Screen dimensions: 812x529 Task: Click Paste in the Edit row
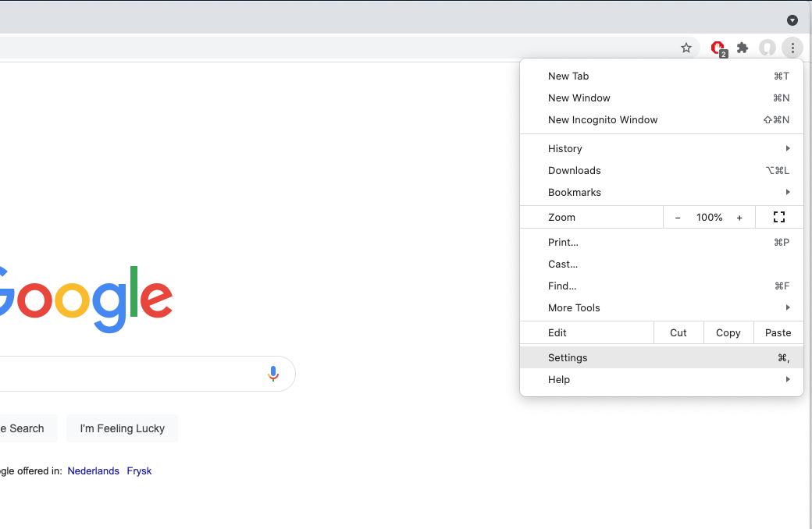point(778,333)
